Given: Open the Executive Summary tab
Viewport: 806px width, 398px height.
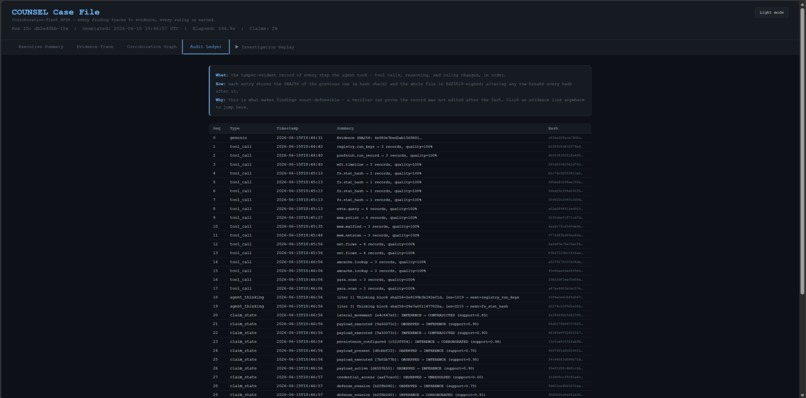Looking at the screenshot, I should pos(41,47).
